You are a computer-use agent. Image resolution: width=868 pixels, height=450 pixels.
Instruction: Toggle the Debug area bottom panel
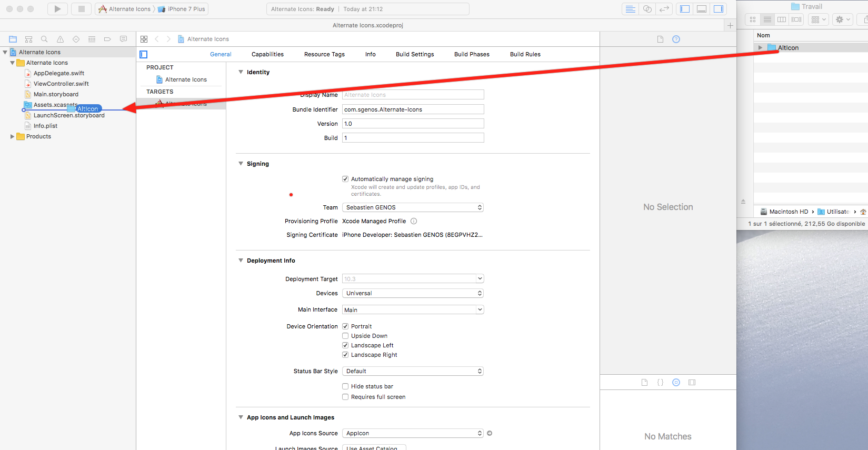click(701, 9)
